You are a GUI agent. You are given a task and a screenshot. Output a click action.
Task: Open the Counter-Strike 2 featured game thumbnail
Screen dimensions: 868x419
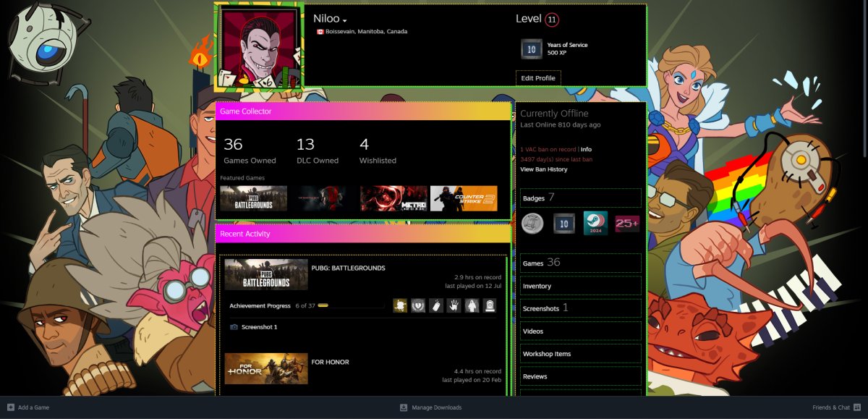pos(464,198)
